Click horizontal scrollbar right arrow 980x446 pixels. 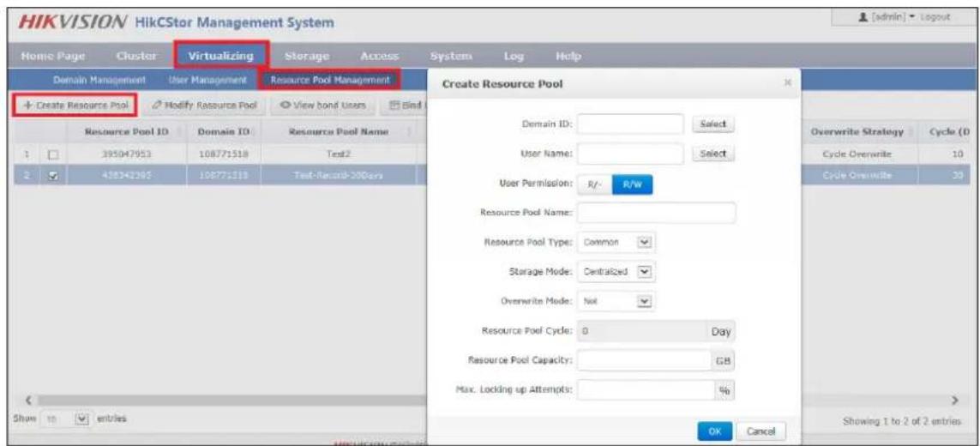pyautogui.click(x=954, y=399)
